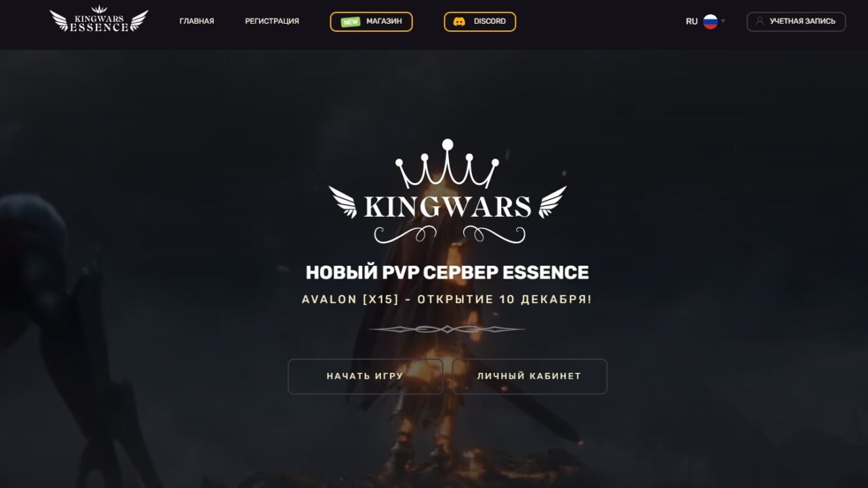The image size is (868, 488).
Task: Click the user silhouette account icon
Action: (759, 22)
